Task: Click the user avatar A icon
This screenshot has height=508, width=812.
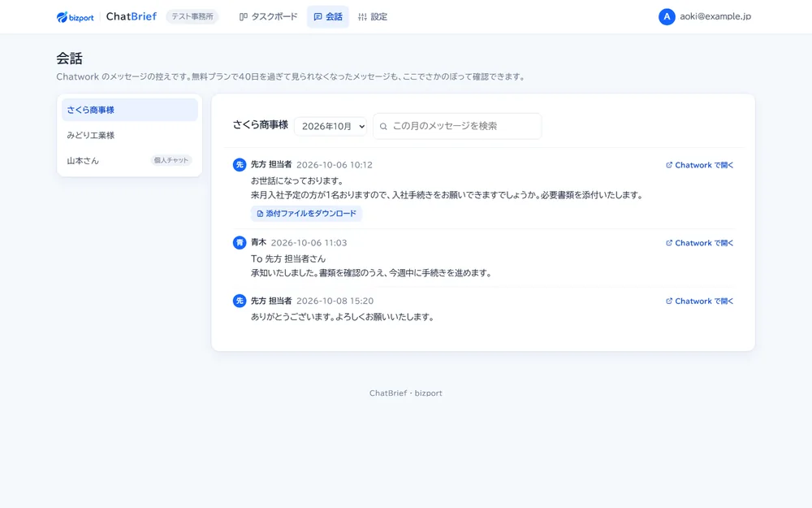Action: click(x=667, y=16)
